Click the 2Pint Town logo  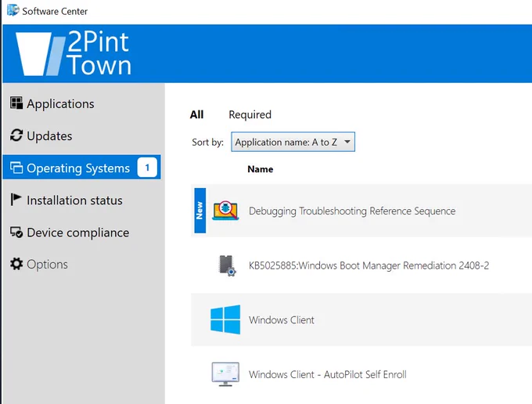(74, 53)
